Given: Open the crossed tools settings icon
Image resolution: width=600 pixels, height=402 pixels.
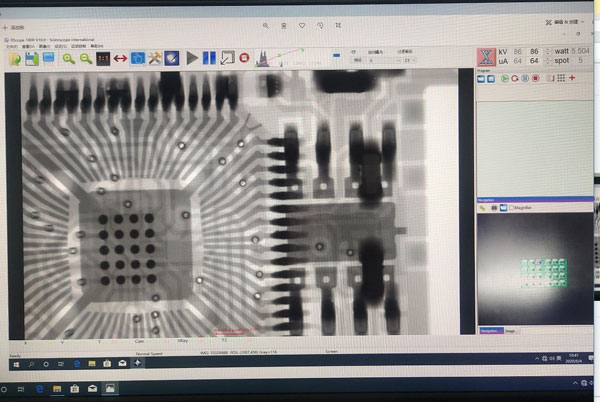Looking at the screenshot, I should pos(154,59).
